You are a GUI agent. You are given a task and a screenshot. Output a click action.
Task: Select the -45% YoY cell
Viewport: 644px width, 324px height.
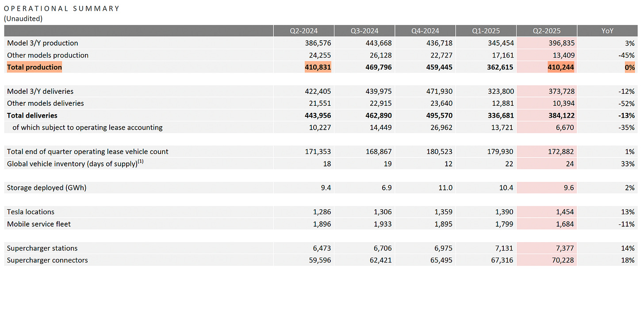[627, 55]
